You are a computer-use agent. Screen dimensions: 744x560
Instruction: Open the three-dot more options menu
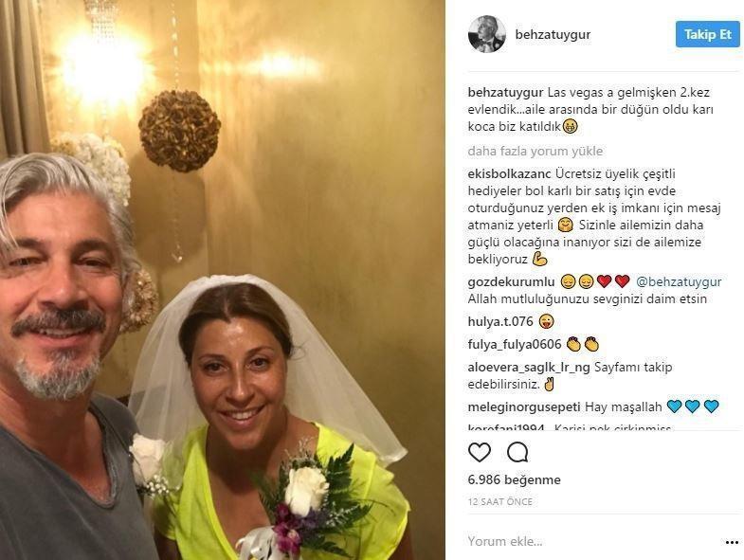(732, 542)
